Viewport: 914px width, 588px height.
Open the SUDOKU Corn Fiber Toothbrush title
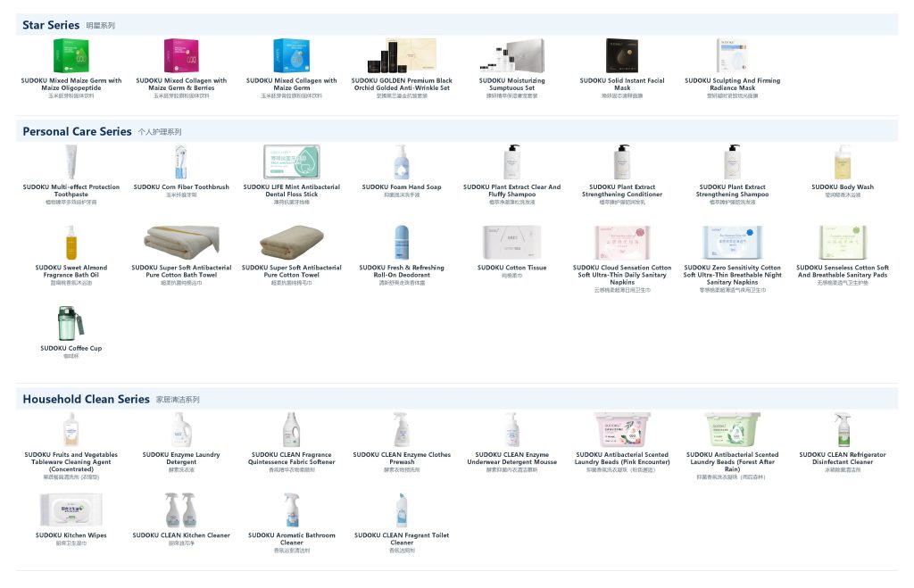181,187
